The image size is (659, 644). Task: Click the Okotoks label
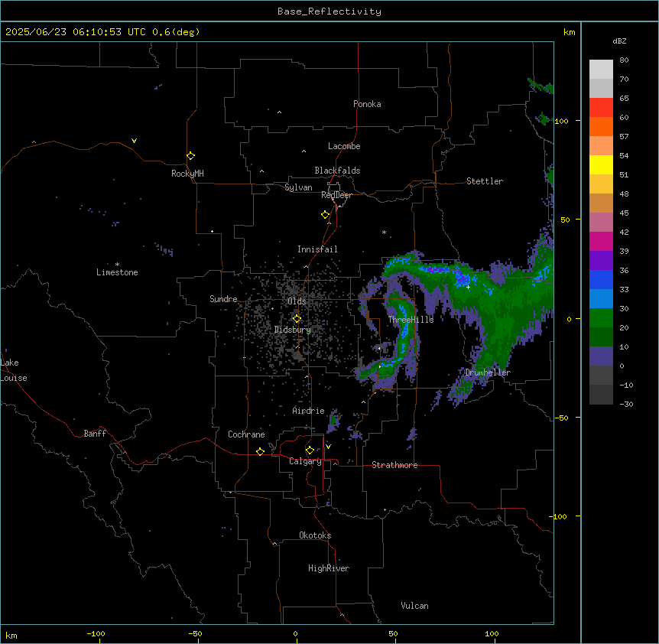[x=315, y=535]
